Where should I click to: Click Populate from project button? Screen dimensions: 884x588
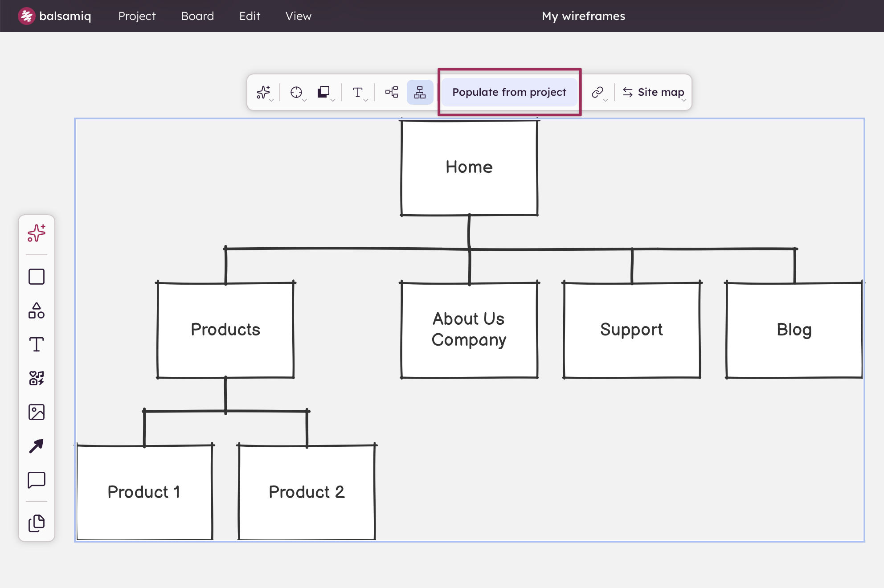pyautogui.click(x=509, y=92)
